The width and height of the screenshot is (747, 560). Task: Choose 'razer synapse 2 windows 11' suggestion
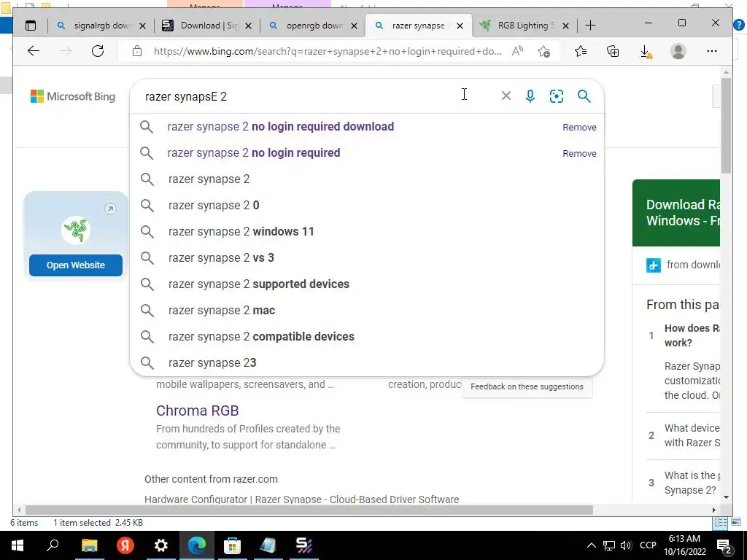click(x=367, y=231)
